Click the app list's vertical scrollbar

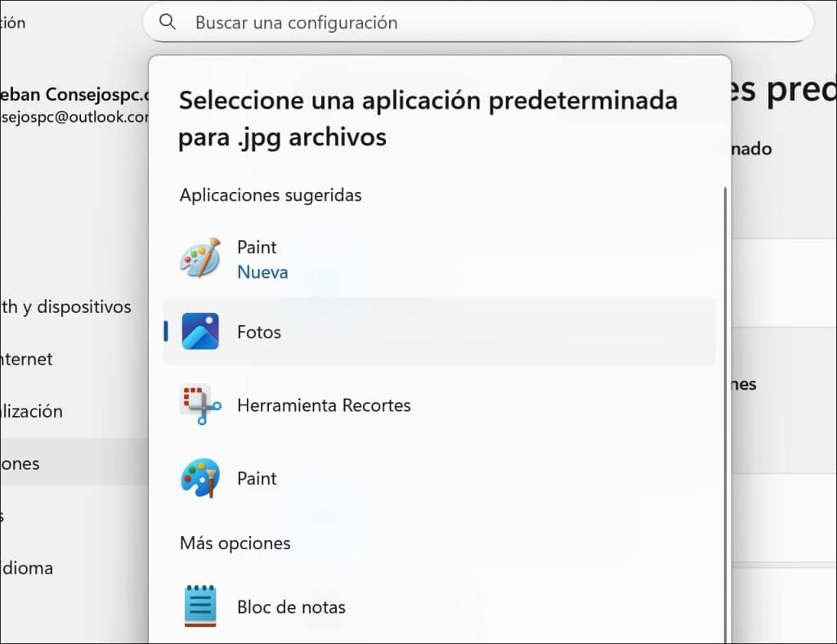[724, 409]
